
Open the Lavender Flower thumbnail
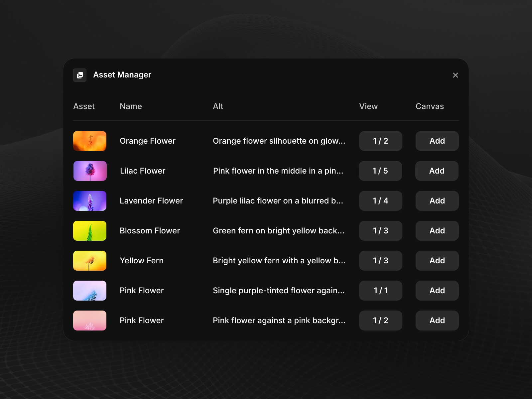click(x=90, y=201)
